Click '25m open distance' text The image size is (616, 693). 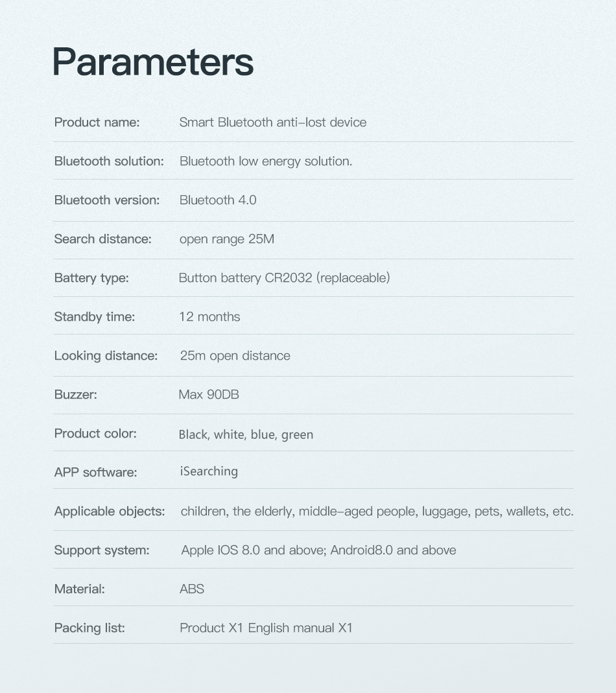click(235, 356)
